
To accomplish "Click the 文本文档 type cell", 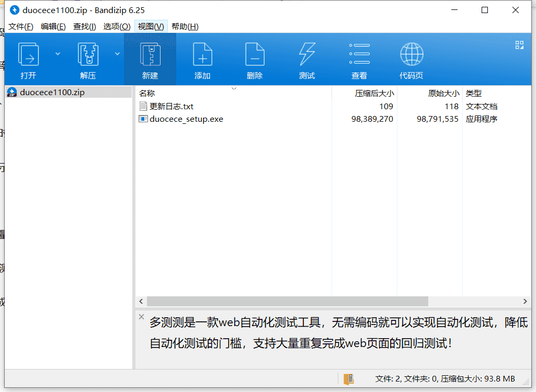I will pos(481,106).
